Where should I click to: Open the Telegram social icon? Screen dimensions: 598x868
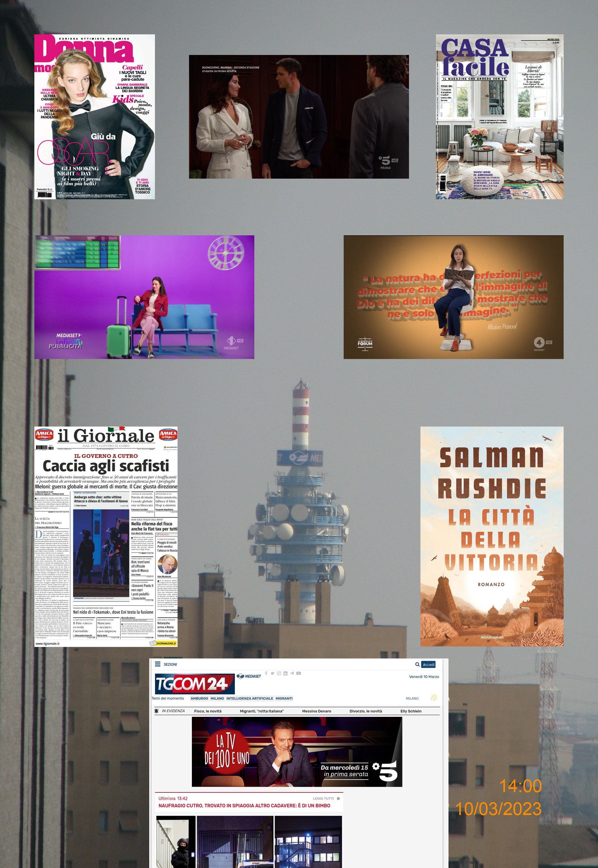(292, 673)
